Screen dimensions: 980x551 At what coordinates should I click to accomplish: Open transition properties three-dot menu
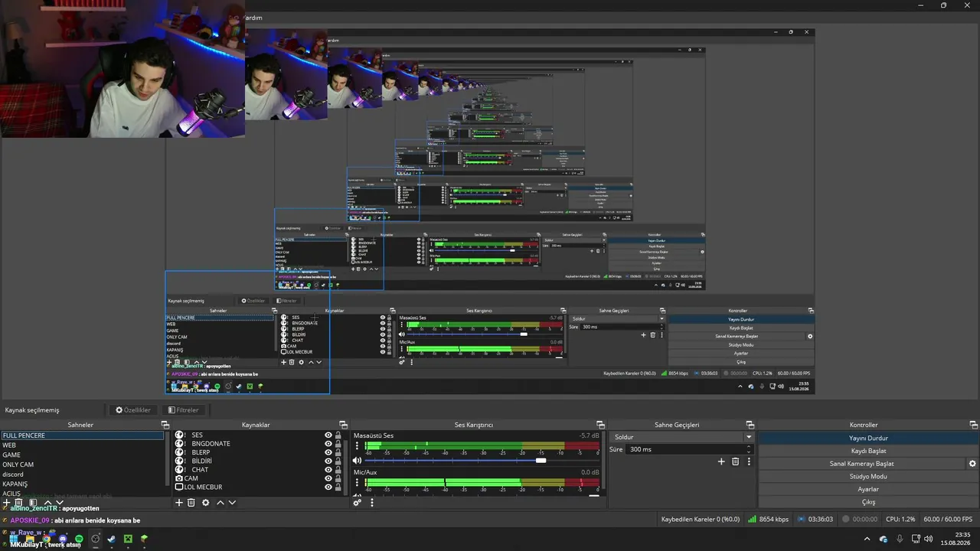point(749,461)
